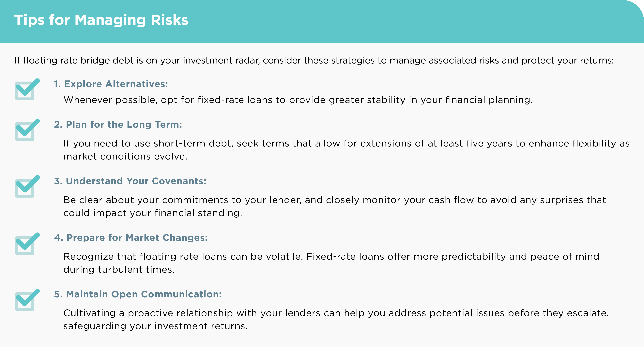The width and height of the screenshot is (644, 347).
Task: Click the line 'during turbulent times.'
Action: 119,270
